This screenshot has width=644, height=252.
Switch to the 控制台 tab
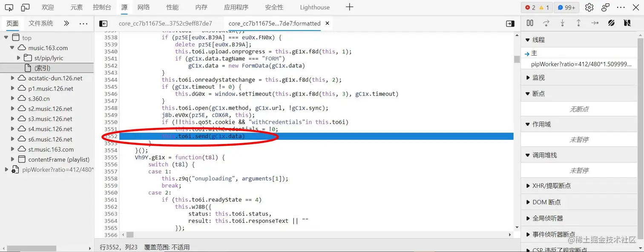coord(102,7)
